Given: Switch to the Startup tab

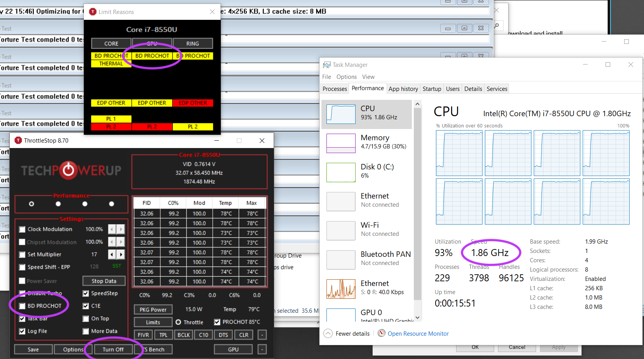Looking at the screenshot, I should pyautogui.click(x=432, y=89).
